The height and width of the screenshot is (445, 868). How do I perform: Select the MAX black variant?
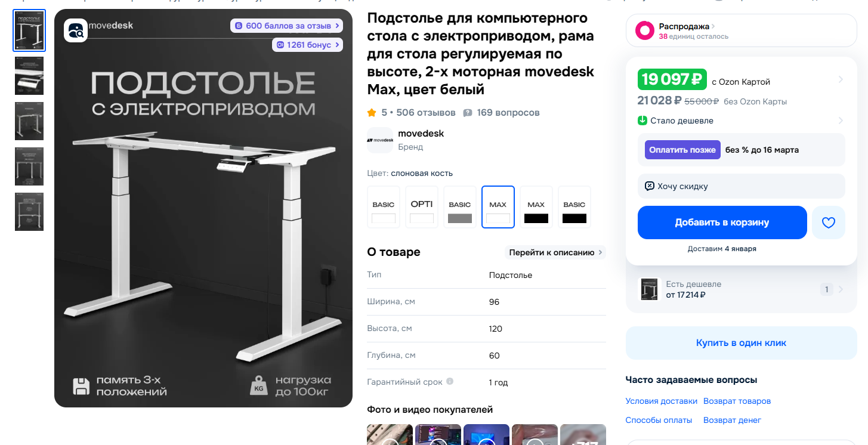coord(536,207)
